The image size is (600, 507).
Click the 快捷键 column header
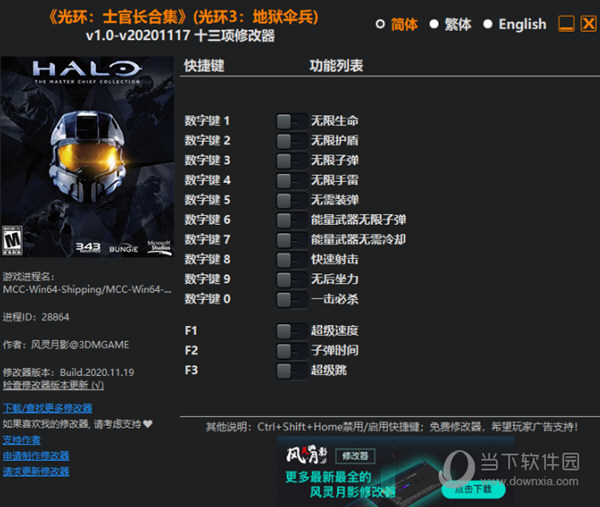[204, 66]
